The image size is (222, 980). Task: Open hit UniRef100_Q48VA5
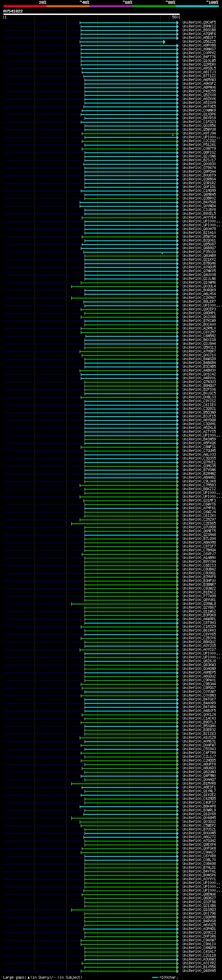(199, 971)
